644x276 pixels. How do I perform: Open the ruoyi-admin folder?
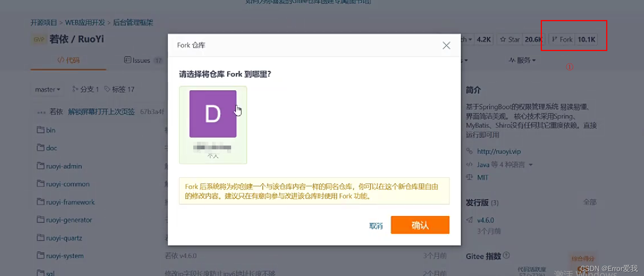(64, 166)
